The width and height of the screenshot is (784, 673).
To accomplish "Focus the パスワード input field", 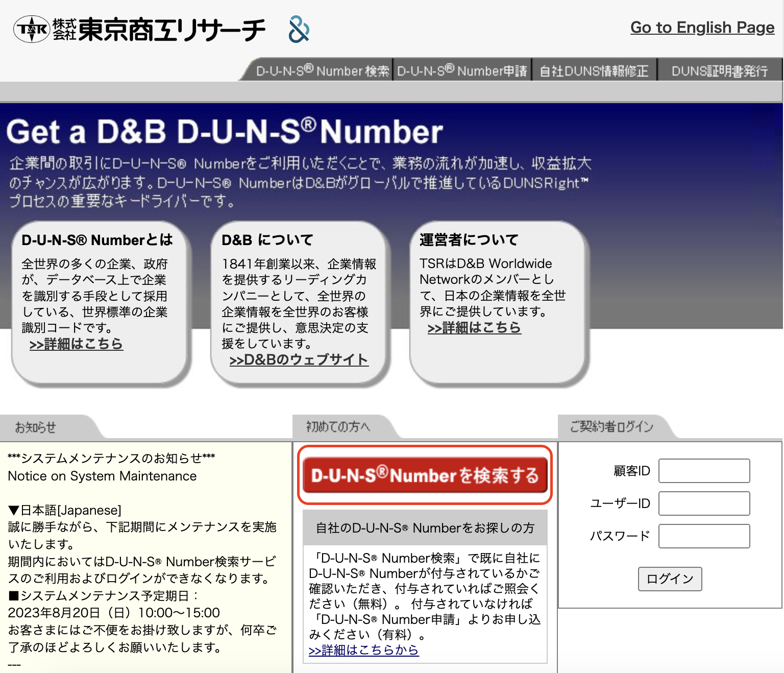I will [x=704, y=536].
